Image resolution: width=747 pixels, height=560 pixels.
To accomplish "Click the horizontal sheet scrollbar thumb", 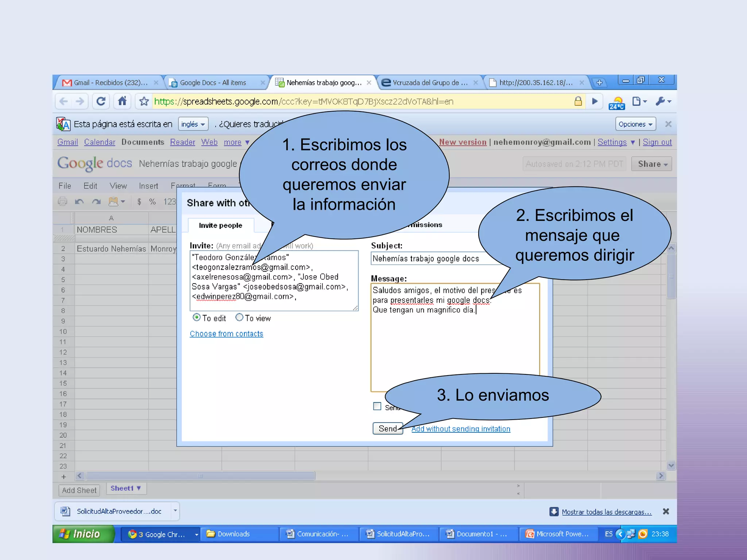I will pos(200,476).
